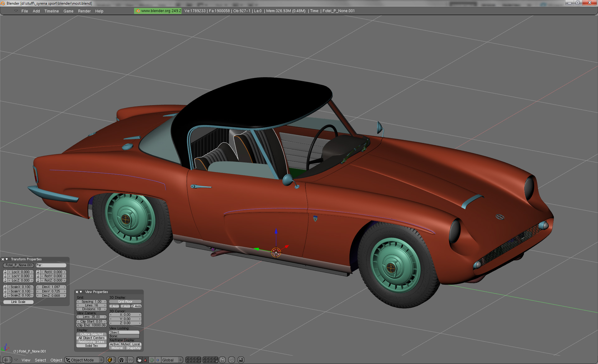Select the scale manipulator blue square icon
Screen dimensions: 598x364
click(158, 360)
